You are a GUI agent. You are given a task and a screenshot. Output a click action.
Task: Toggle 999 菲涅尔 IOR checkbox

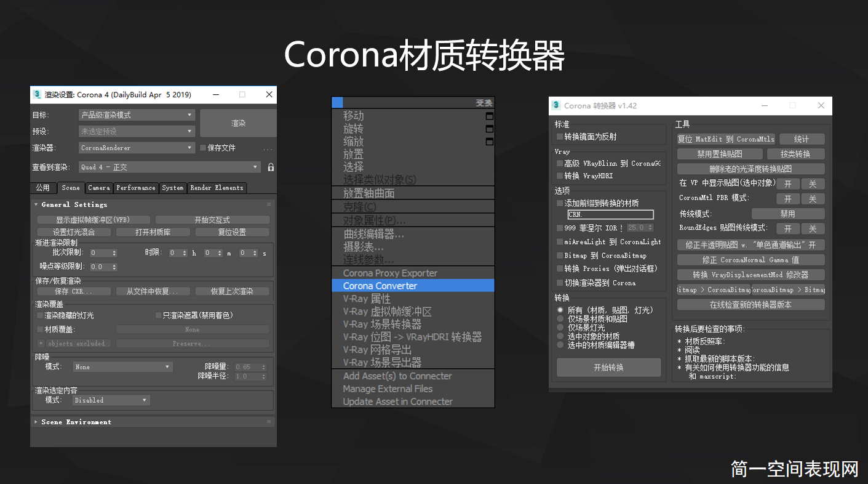[559, 228]
